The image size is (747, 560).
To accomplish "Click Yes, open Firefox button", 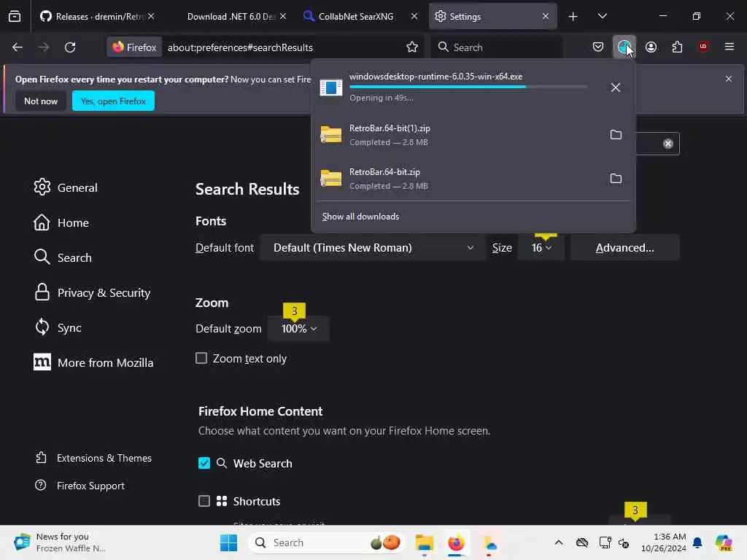I will [113, 101].
